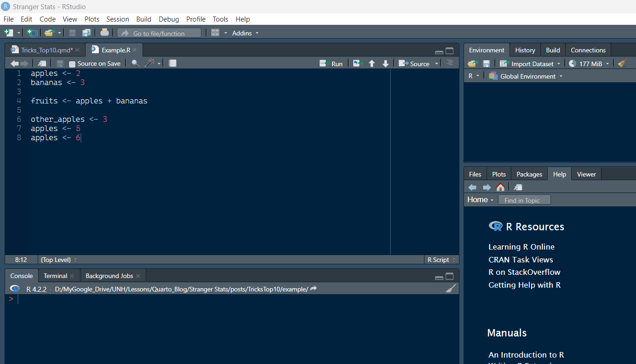Switch to the Viewer tab
Viewport: 636px width, 364px height.
[x=586, y=174]
